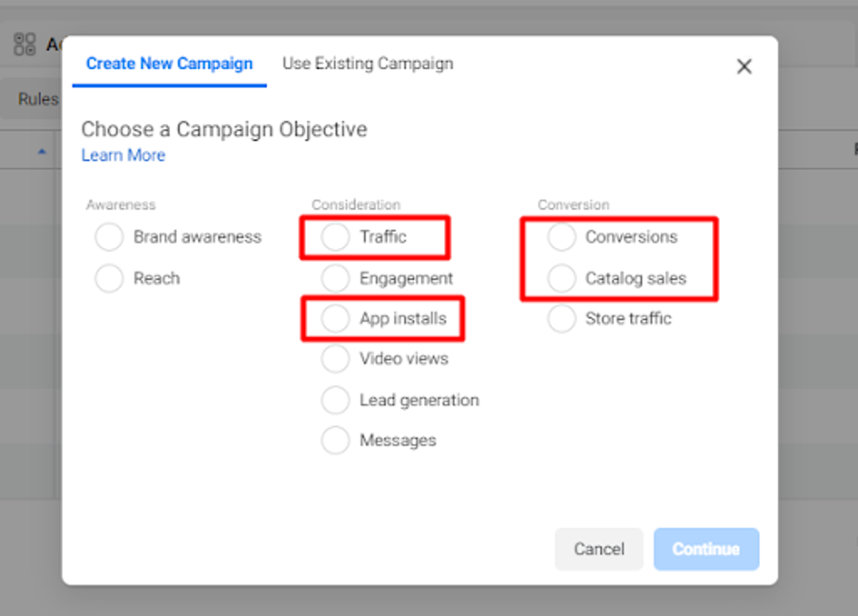Click the Cancel button

(599, 549)
